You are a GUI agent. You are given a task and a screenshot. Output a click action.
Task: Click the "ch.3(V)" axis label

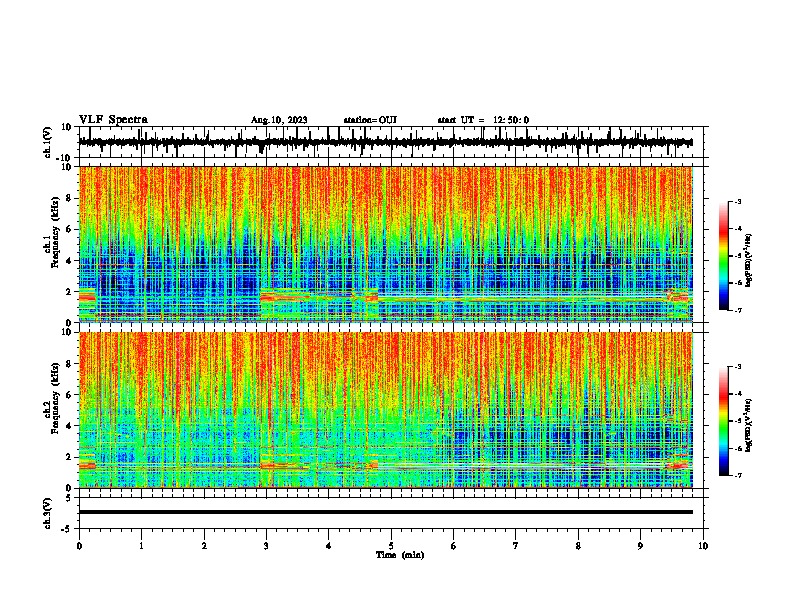point(48,513)
